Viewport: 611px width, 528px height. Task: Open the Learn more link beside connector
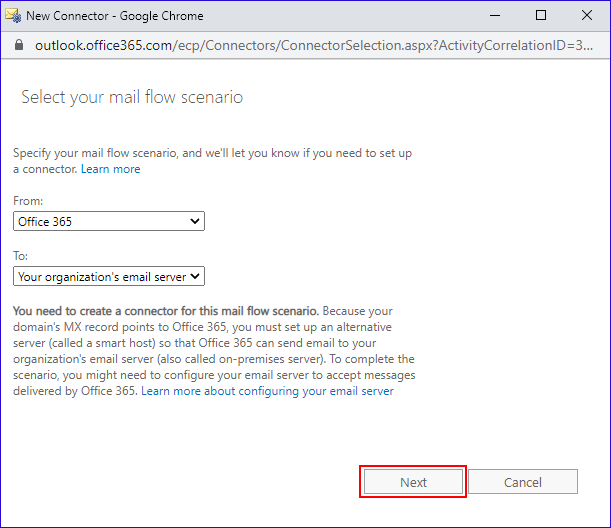pos(111,169)
